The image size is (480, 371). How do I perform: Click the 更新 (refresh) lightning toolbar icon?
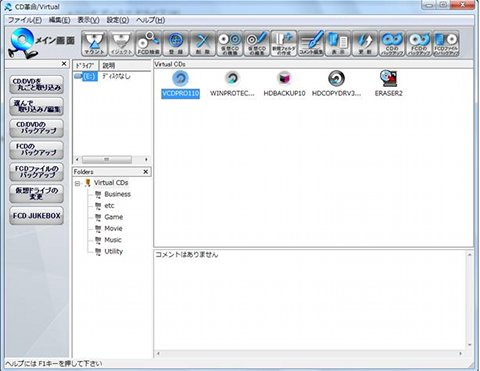click(x=365, y=43)
